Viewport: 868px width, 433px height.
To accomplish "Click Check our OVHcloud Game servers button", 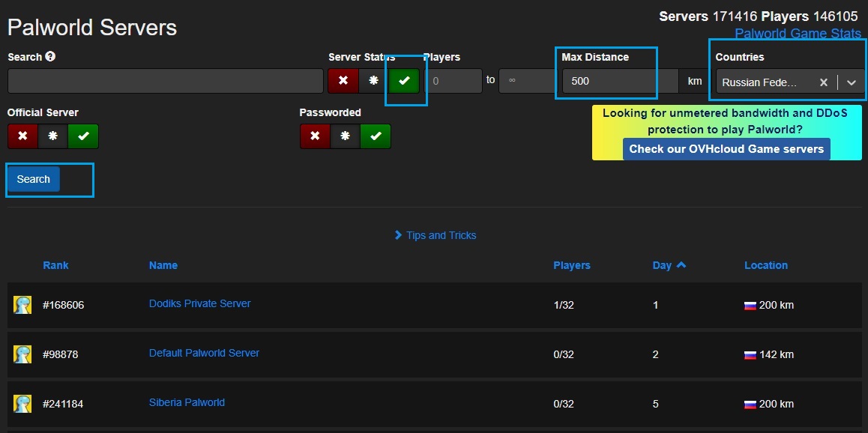I will point(726,149).
